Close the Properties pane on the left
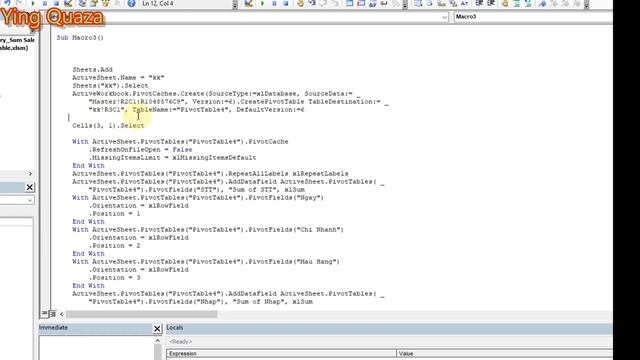Image resolution: width=640 pixels, height=360 pixels. click(30, 187)
